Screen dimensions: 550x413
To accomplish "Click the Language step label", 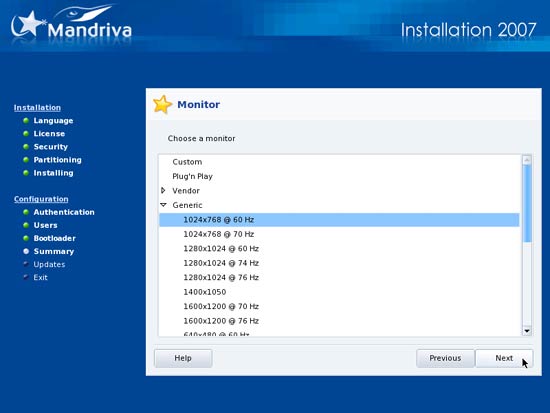I will pos(53,121).
